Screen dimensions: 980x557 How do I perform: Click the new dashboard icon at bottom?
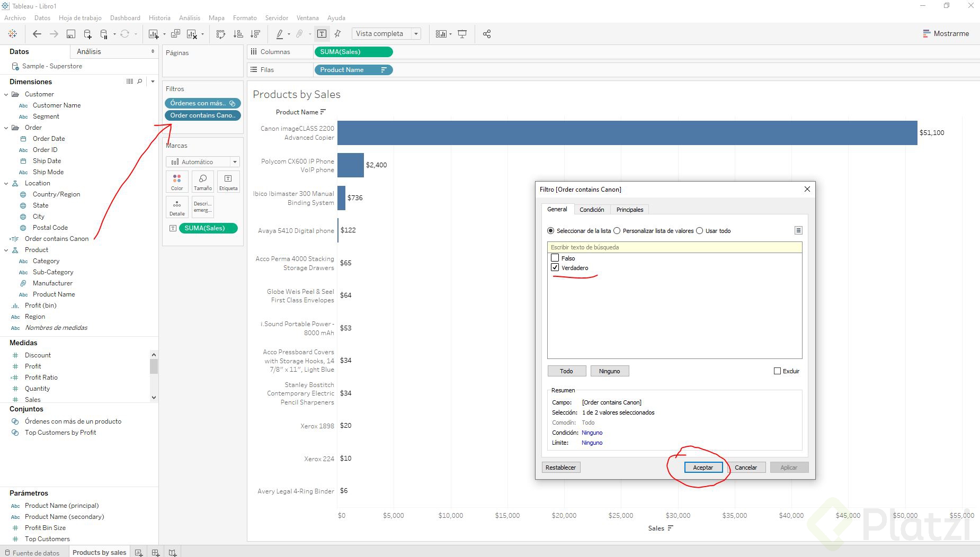coord(156,553)
